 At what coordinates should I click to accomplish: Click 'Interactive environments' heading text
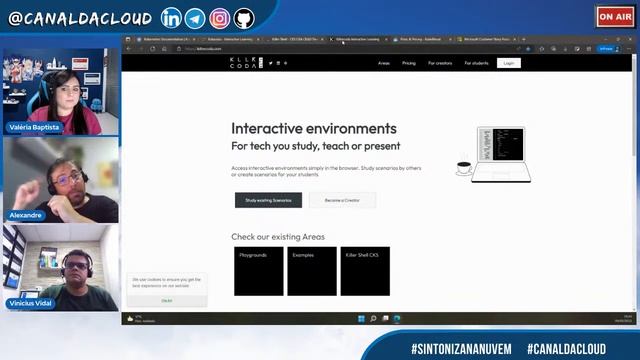313,129
